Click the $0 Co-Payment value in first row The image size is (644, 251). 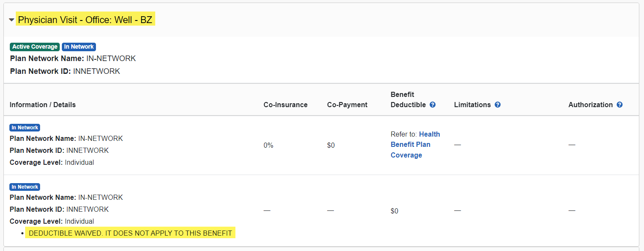coord(331,145)
